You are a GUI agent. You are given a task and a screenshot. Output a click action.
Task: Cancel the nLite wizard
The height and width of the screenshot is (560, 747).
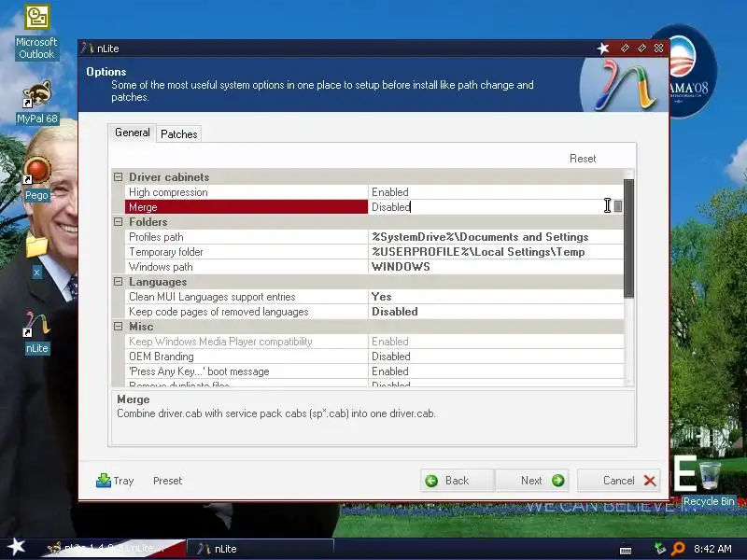point(619,481)
